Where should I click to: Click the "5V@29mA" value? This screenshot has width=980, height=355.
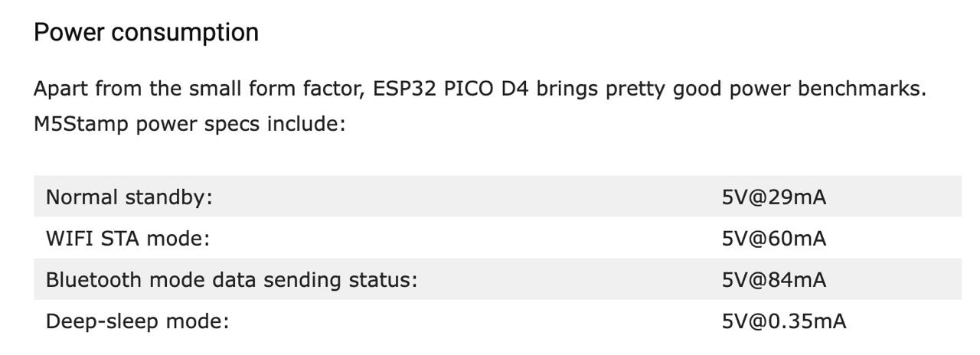point(774,197)
